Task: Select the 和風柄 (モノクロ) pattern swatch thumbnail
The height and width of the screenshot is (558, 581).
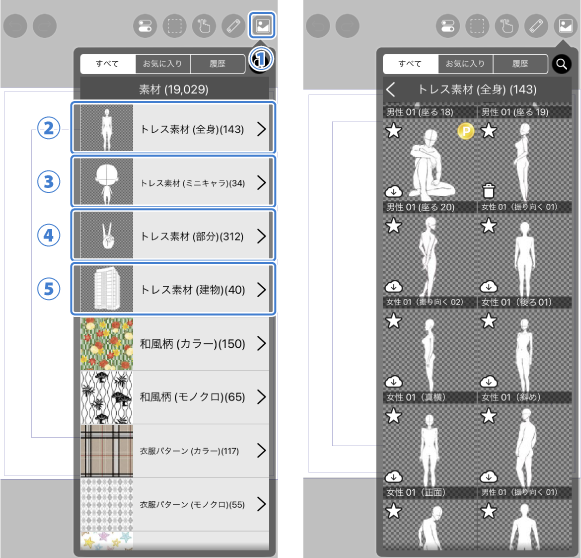Action: (x=107, y=397)
